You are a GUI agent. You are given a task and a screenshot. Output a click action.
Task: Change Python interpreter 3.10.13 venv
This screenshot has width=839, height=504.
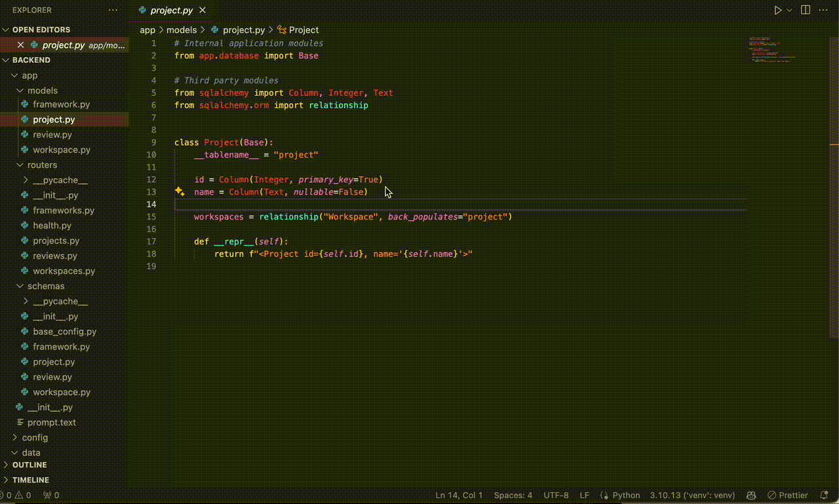click(692, 495)
